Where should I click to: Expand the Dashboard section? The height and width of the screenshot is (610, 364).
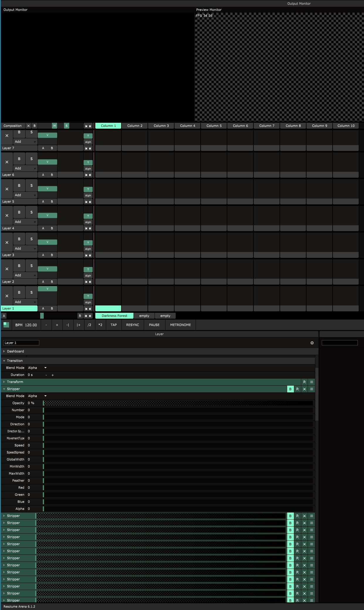tap(15, 351)
